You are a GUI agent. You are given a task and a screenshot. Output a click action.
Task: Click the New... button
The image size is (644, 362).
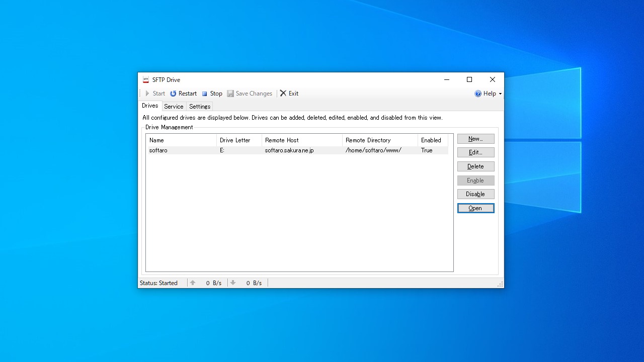click(475, 139)
